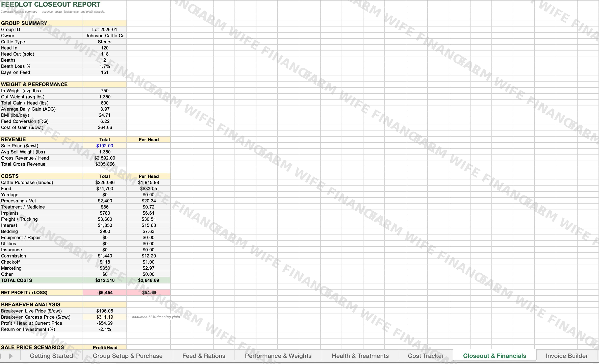
Task: Click the Profit/Head column header
Action: (105, 347)
